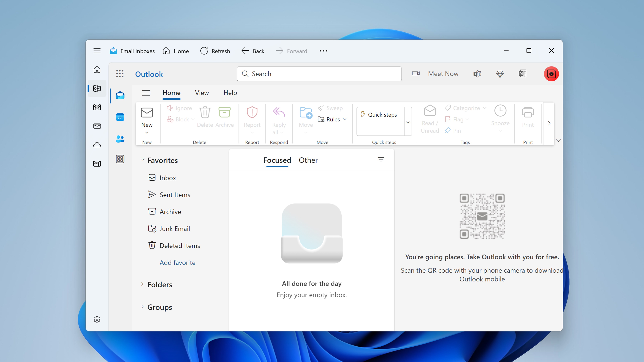Click the Settings gear icon
Screen dimensions: 644x362
97,320
